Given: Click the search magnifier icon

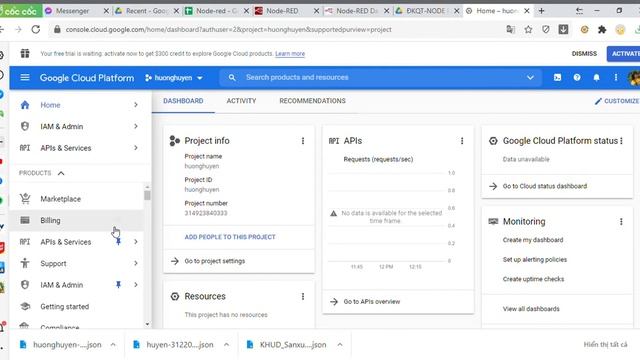Looking at the screenshot, I should (x=232, y=78).
